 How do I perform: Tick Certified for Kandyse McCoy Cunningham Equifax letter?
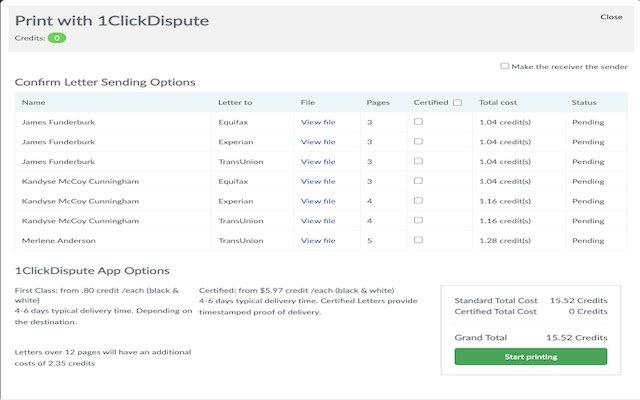click(418, 181)
